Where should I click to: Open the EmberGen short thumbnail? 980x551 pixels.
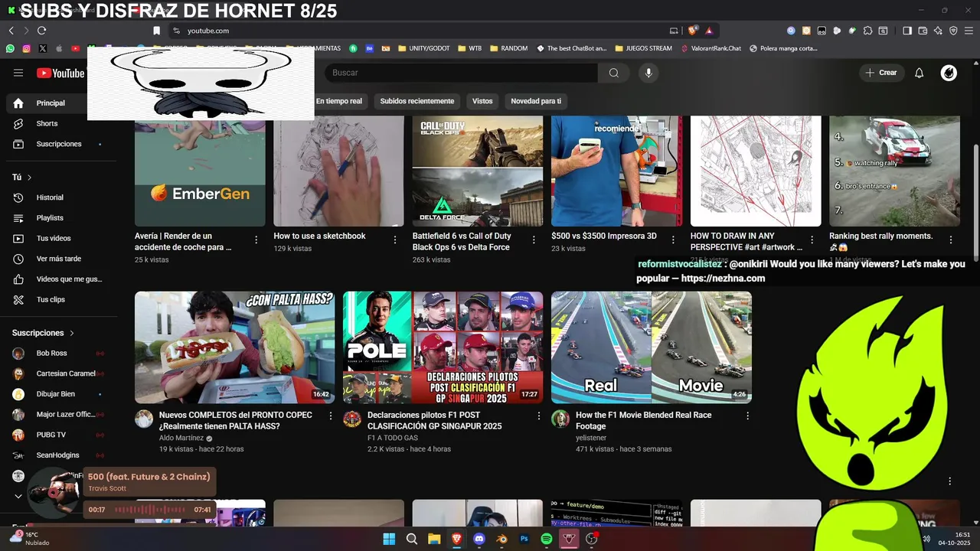pyautogui.click(x=200, y=173)
